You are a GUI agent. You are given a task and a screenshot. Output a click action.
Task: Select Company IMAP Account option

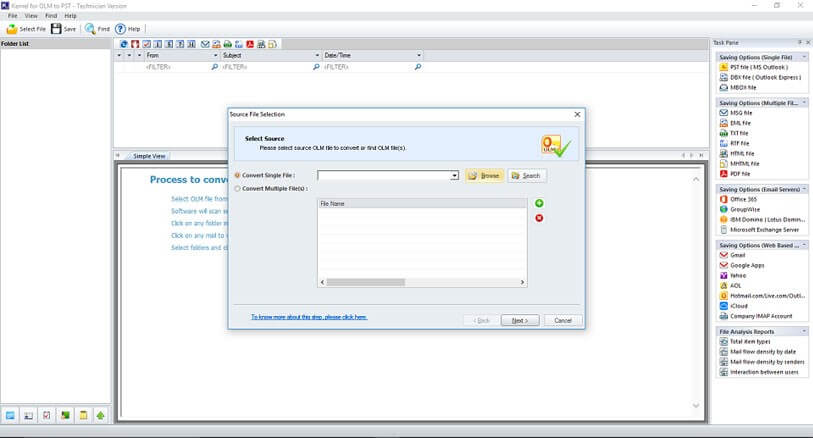[756, 316]
